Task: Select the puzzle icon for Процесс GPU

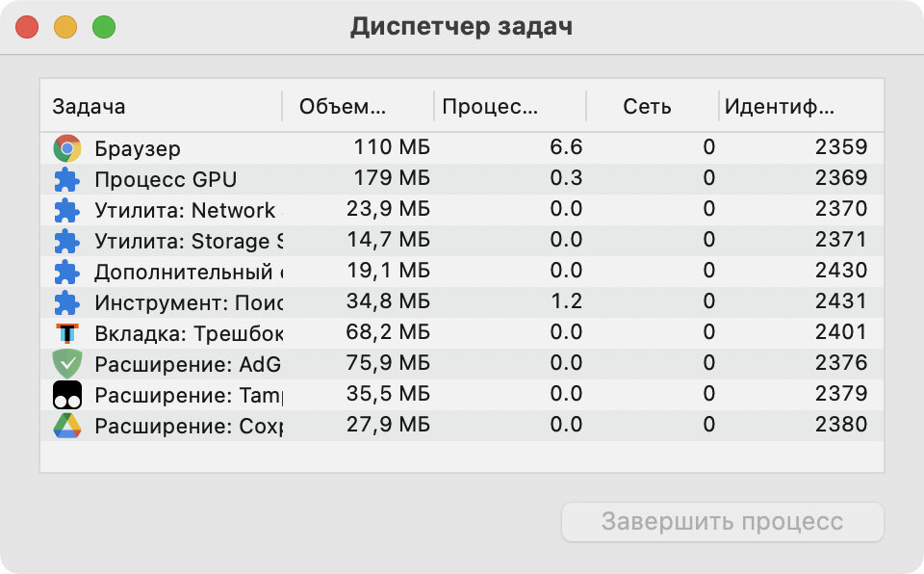Action: coord(67,179)
